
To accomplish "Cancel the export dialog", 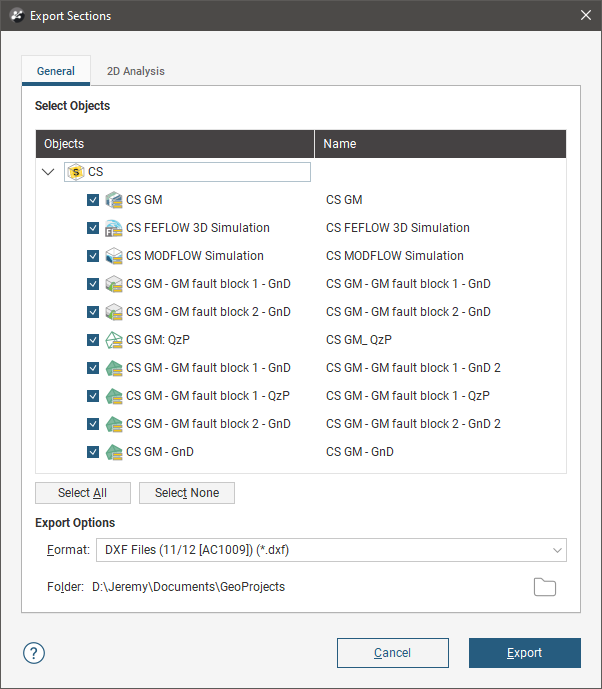I will [x=392, y=653].
